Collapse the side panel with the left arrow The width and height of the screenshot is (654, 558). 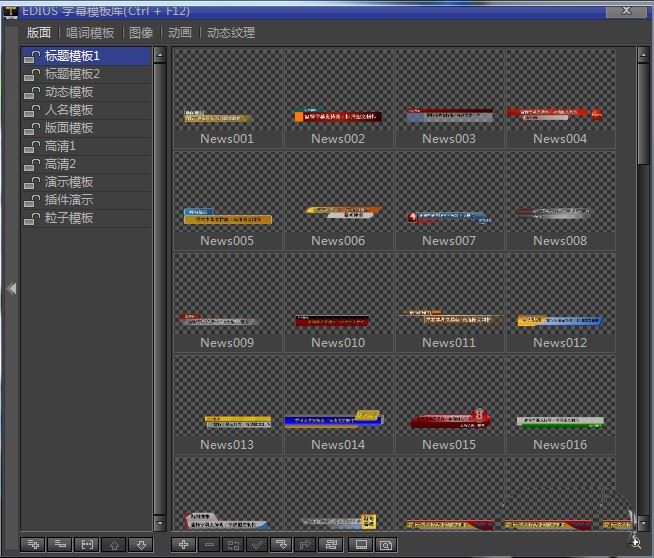11,288
